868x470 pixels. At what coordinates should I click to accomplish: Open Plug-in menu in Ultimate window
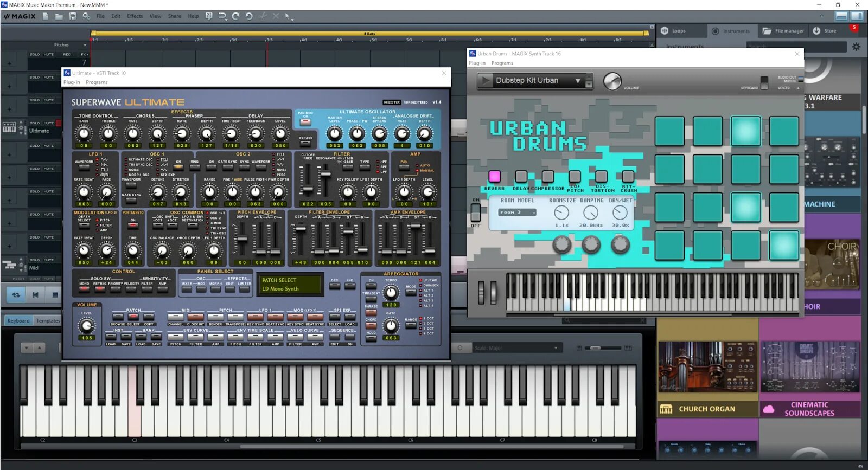72,82
